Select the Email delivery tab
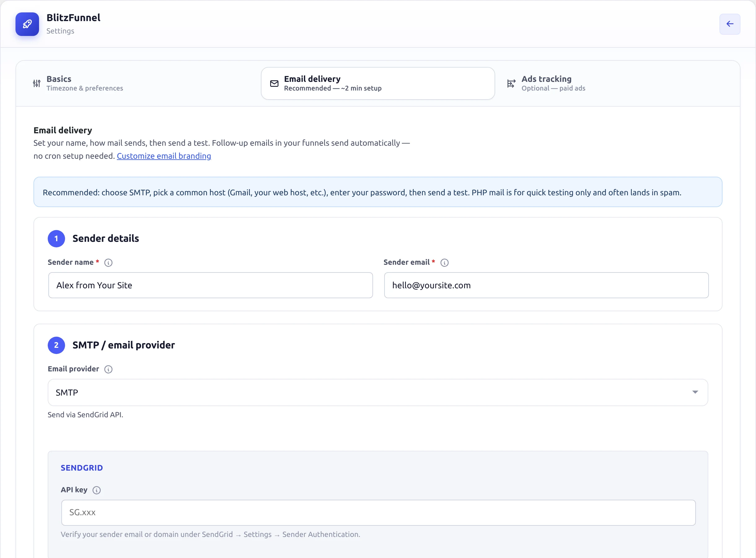 pyautogui.click(x=378, y=83)
